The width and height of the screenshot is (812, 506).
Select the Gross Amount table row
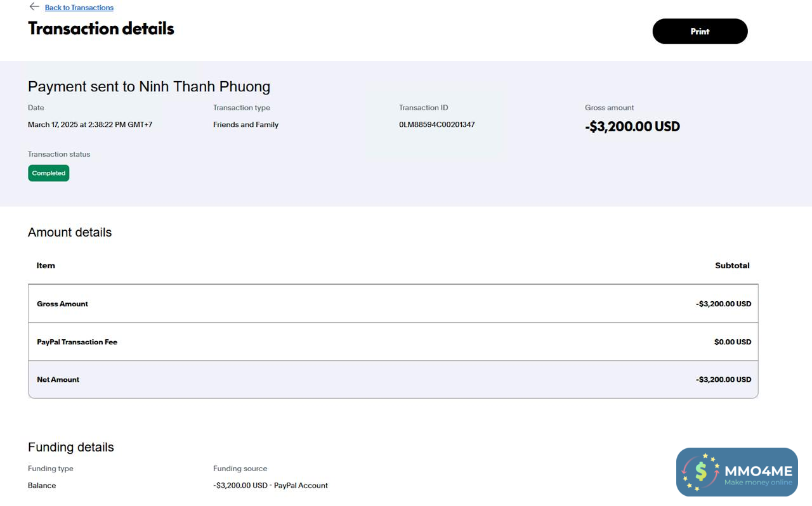[393, 304]
